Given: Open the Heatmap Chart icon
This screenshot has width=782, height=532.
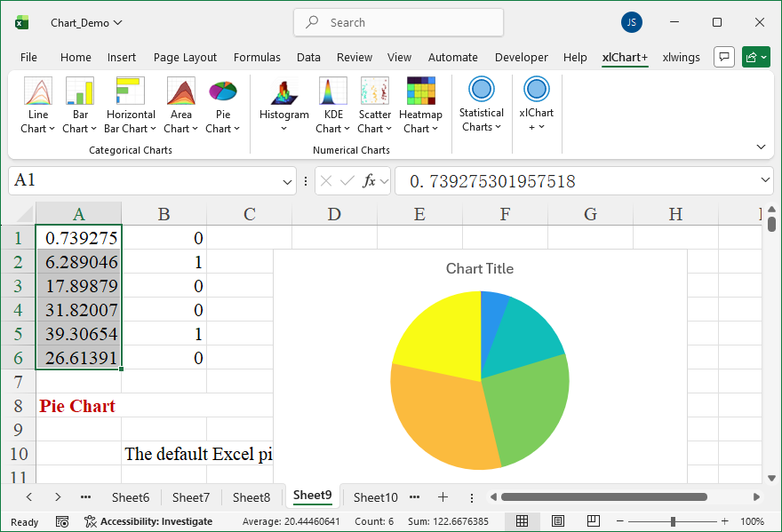Looking at the screenshot, I should pos(420,92).
